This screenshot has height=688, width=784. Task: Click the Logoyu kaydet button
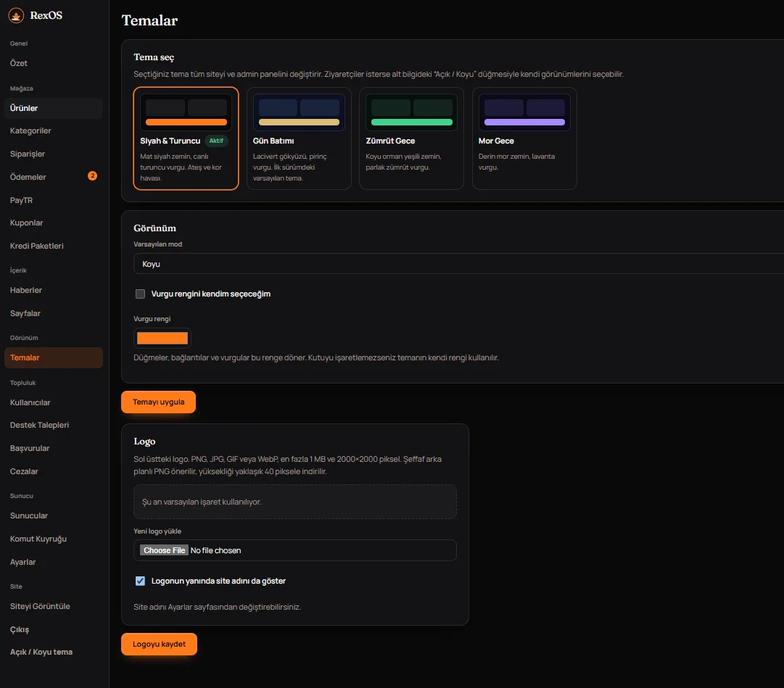click(x=159, y=644)
